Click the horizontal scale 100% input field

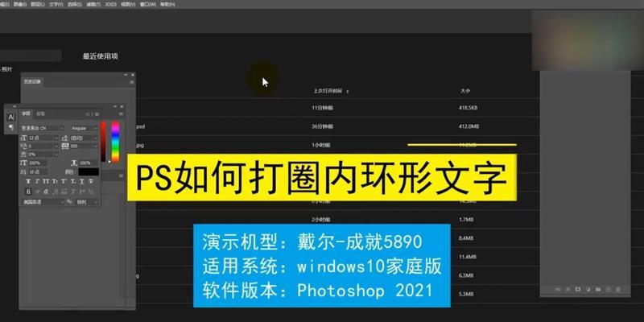[x=89, y=163]
